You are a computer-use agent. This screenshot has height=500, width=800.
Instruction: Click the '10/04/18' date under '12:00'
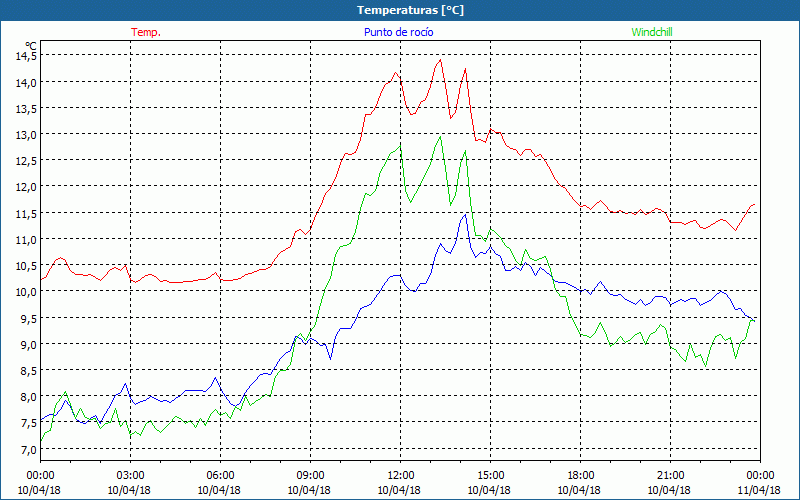[x=399, y=490]
